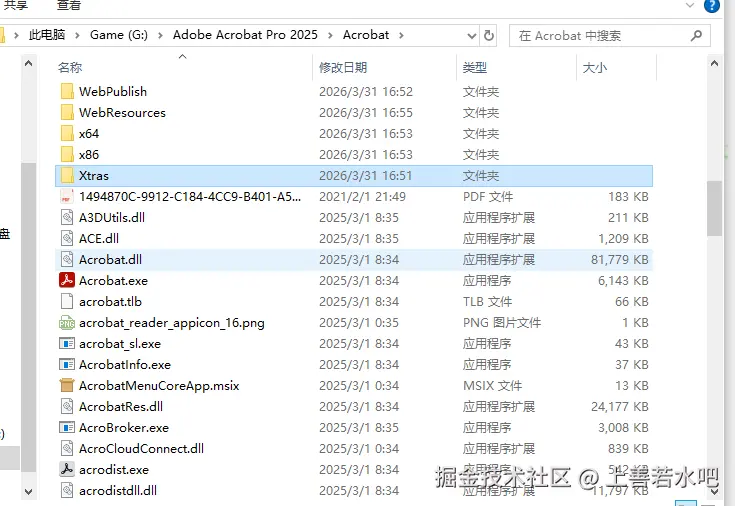This screenshot has width=735, height=506.
Task: Select the file named acrodist.exe
Action: (x=113, y=470)
